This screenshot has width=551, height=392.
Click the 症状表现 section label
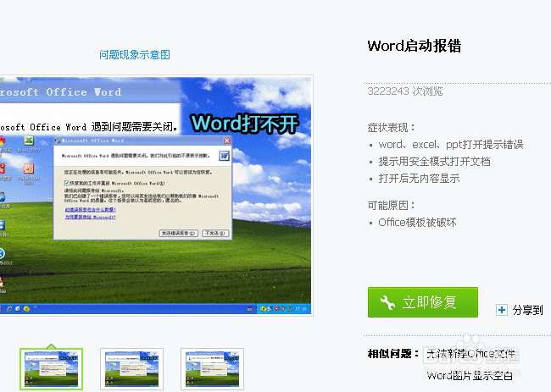point(391,127)
